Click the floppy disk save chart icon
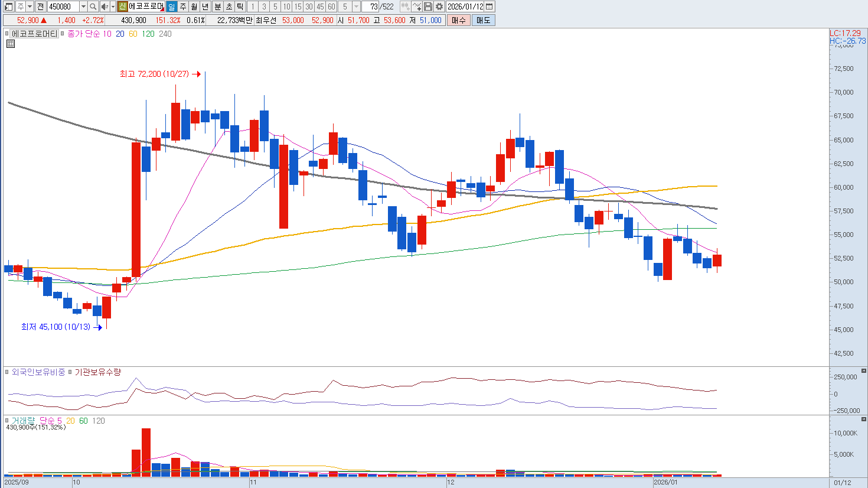 point(428,6)
